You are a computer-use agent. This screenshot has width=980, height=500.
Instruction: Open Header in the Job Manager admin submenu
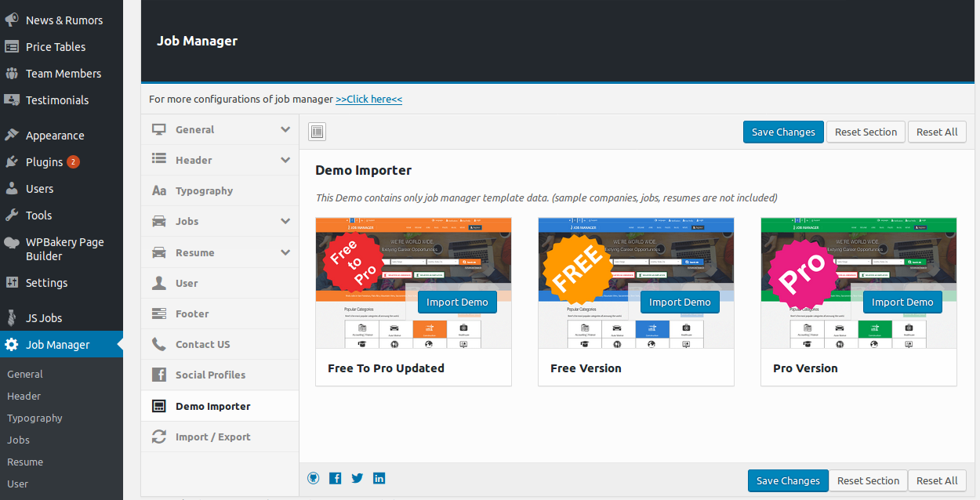(24, 397)
